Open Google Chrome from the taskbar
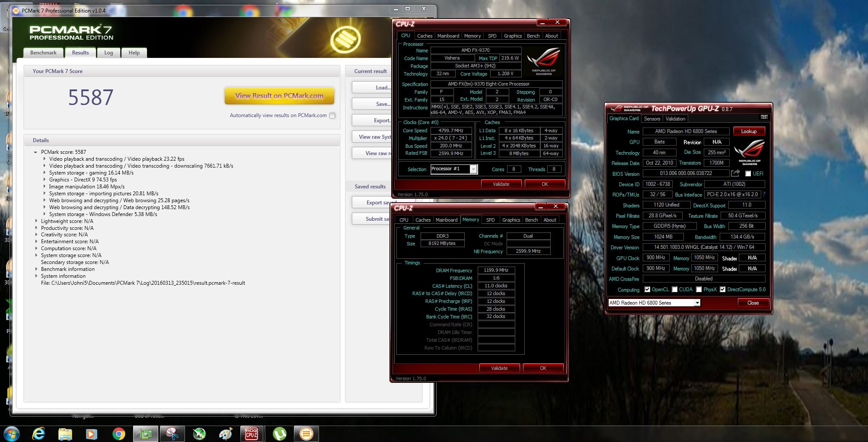Screen dimensions: 868x442 click(x=118, y=434)
